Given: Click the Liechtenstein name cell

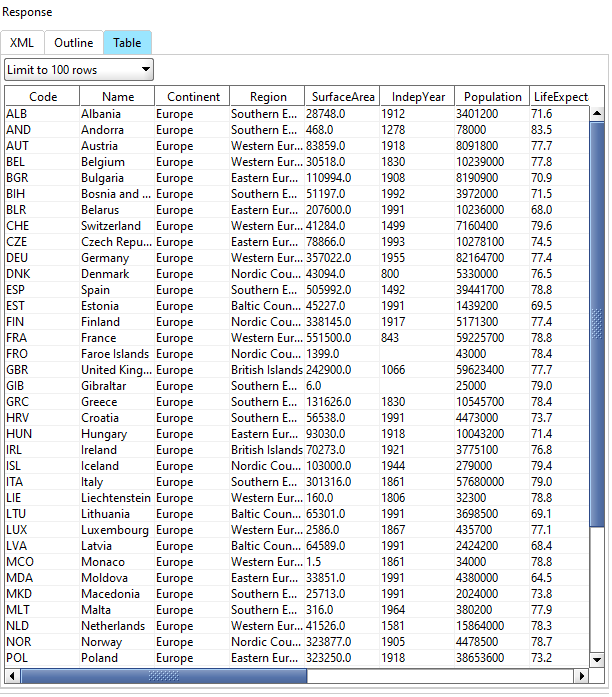Looking at the screenshot, I should pyautogui.click(x=117, y=498).
